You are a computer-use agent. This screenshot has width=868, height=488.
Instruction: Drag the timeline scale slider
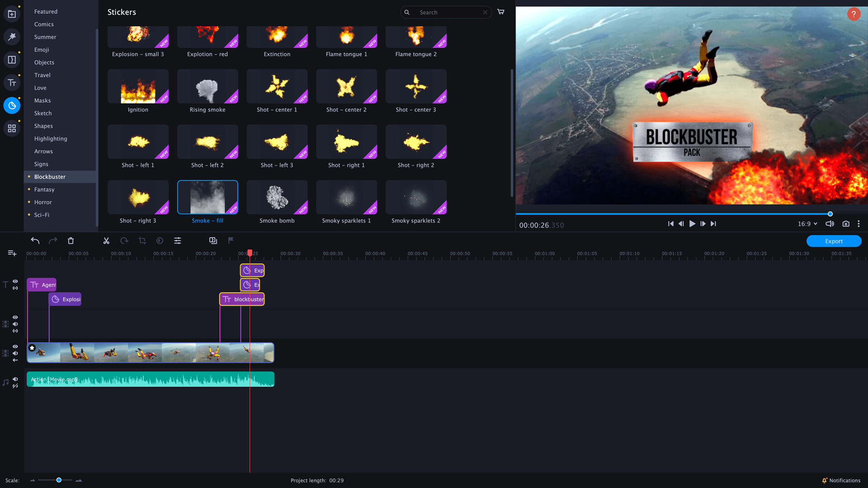coord(58,480)
